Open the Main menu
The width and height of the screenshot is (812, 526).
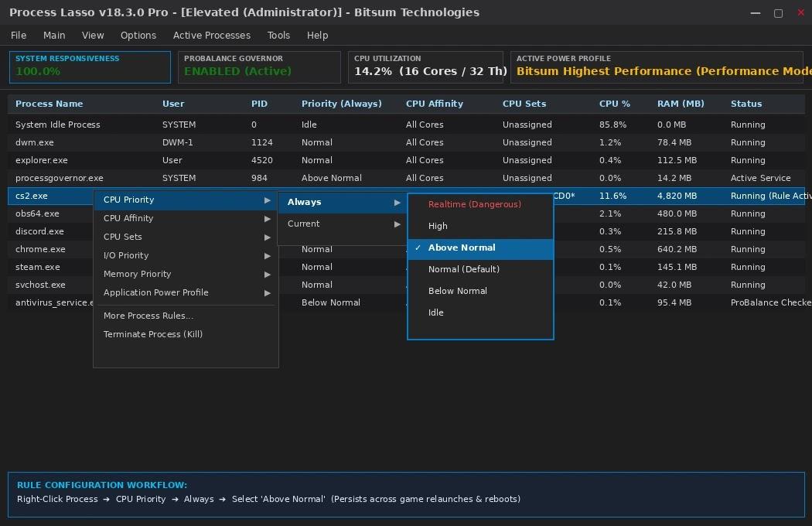[x=54, y=36]
